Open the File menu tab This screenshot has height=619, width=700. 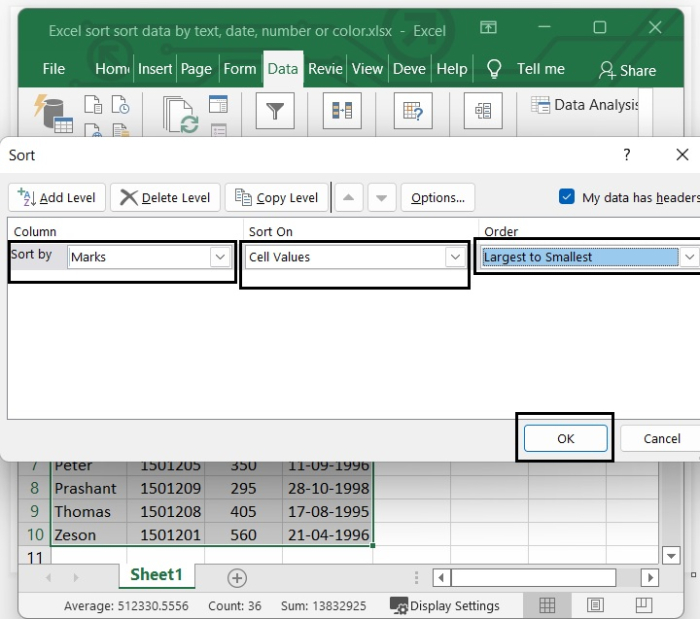point(54,69)
